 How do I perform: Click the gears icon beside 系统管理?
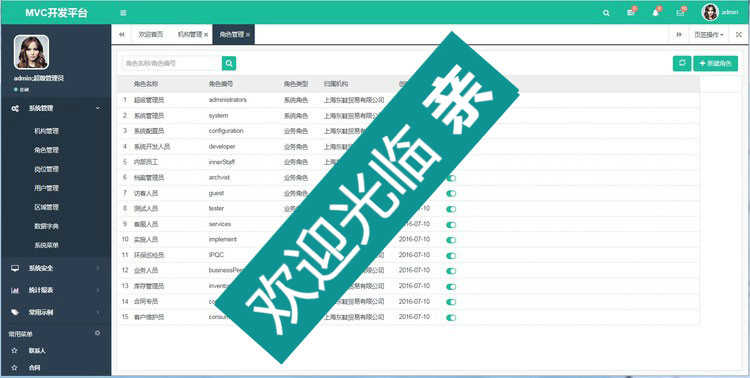coord(15,109)
